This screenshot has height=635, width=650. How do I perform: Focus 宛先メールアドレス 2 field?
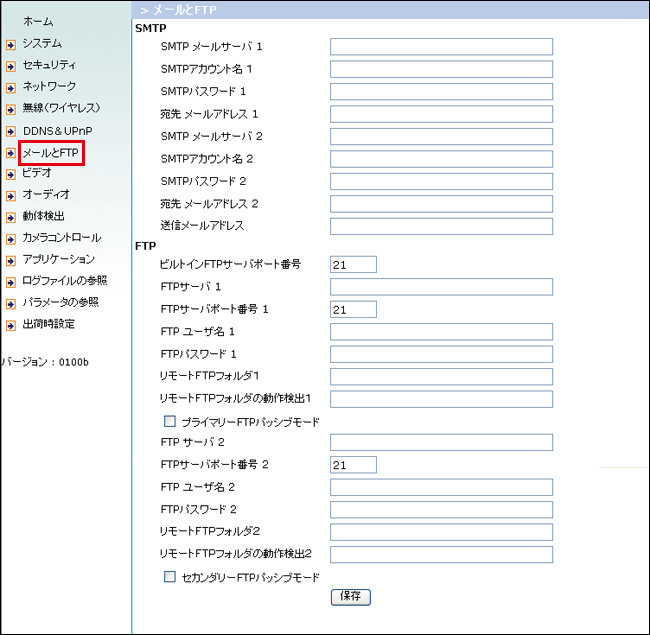(441, 204)
